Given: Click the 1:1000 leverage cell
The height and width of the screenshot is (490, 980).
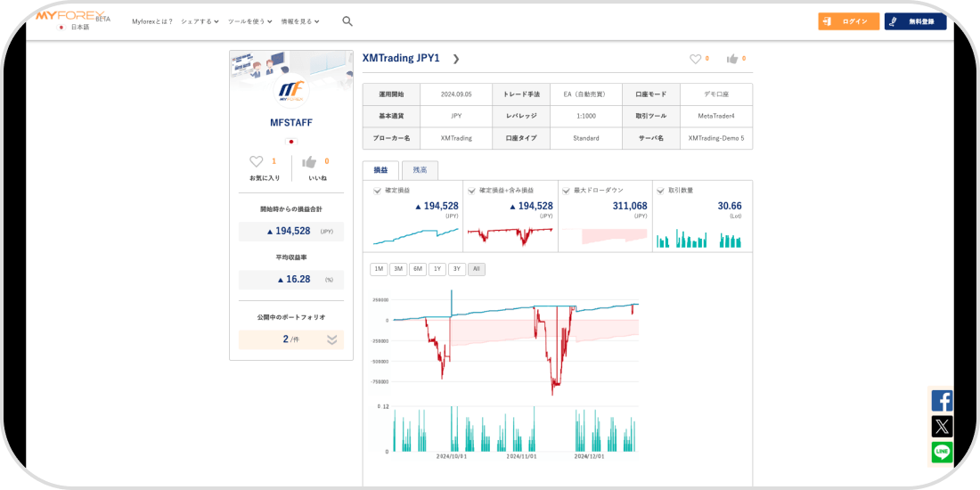Looking at the screenshot, I should click(586, 116).
